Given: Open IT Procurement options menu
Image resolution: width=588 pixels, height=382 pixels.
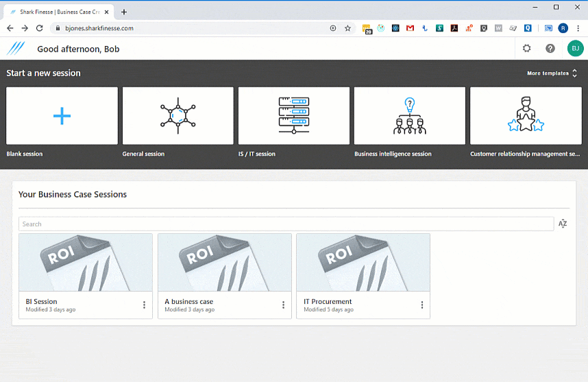Looking at the screenshot, I should pos(422,305).
